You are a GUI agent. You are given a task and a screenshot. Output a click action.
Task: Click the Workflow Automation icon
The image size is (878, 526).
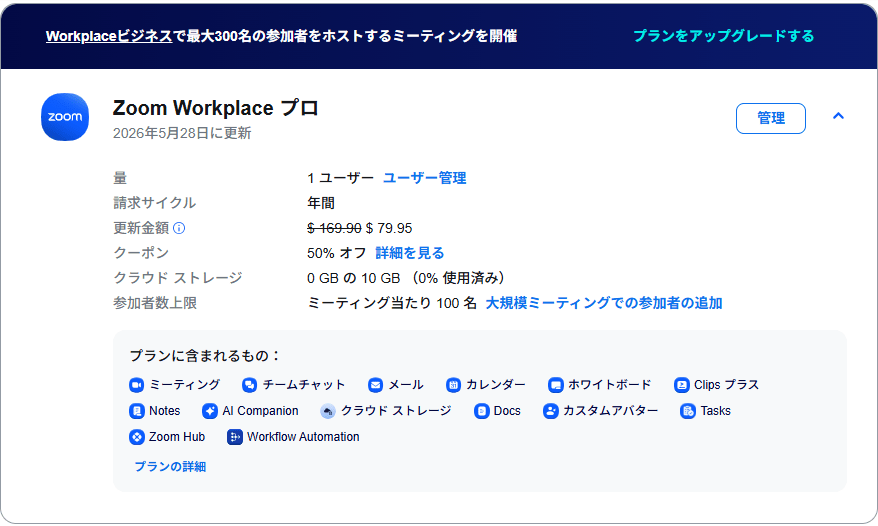(x=235, y=437)
